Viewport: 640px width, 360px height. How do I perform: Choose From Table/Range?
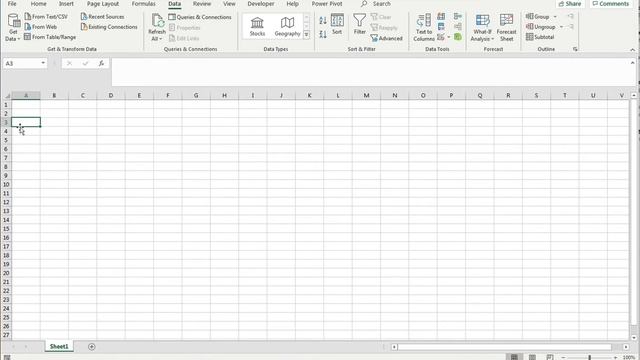pos(50,37)
